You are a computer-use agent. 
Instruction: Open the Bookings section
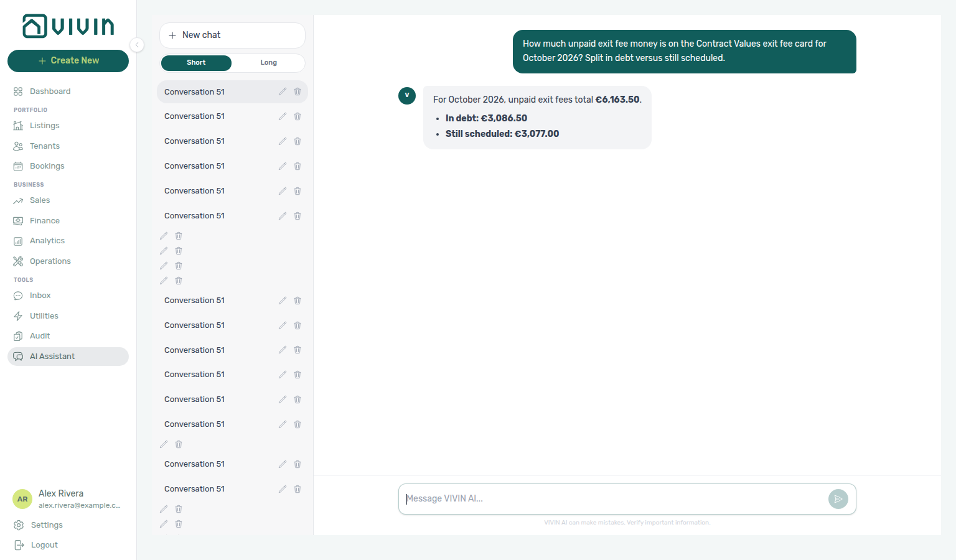tap(68, 166)
